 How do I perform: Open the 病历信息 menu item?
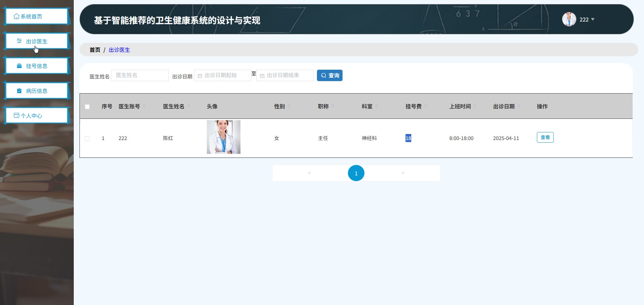coord(36,91)
